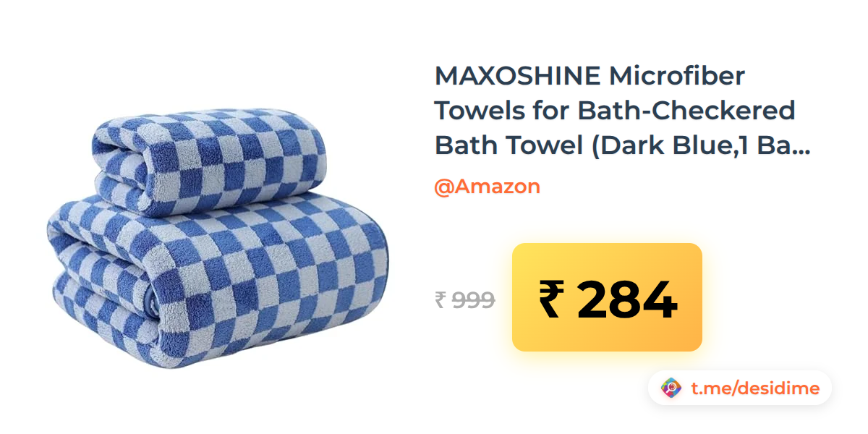Screen dimensions: 868x434
Task: Select the struck-through ₹ 999 original price
Action: click(x=465, y=299)
